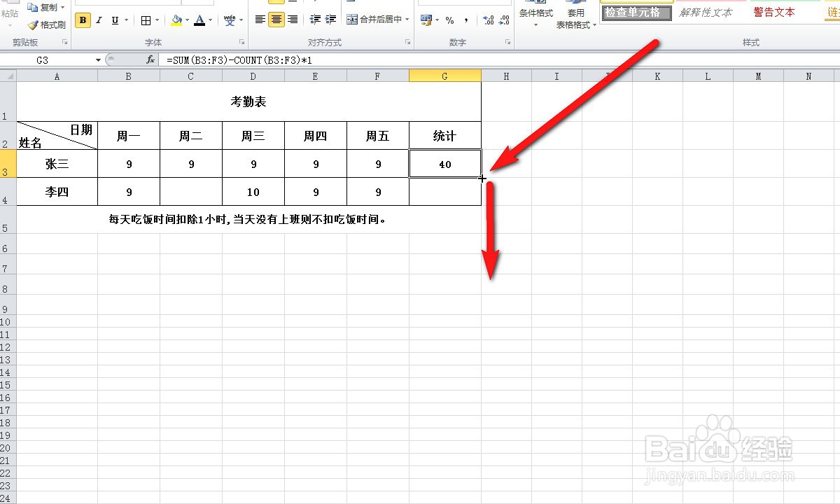Image resolution: width=840 pixels, height=504 pixels.
Task: Open the 条件格式 conditional formatting menu
Action: tap(536, 16)
